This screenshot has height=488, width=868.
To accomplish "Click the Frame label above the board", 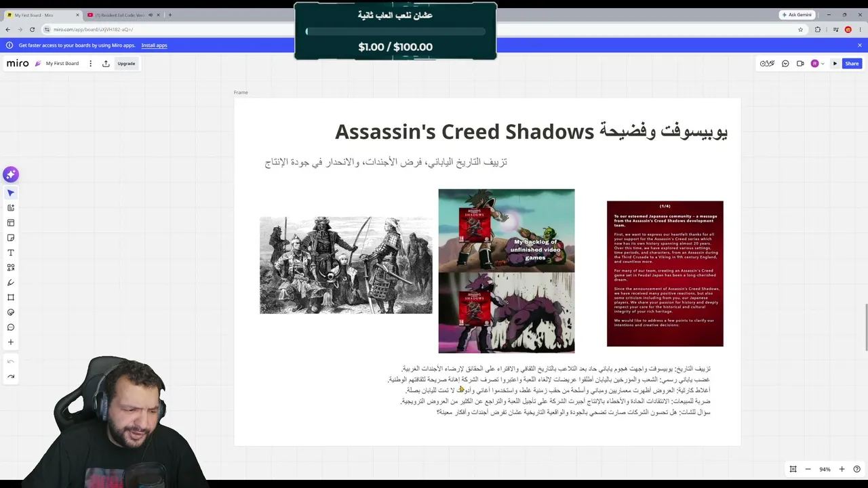I will (241, 92).
